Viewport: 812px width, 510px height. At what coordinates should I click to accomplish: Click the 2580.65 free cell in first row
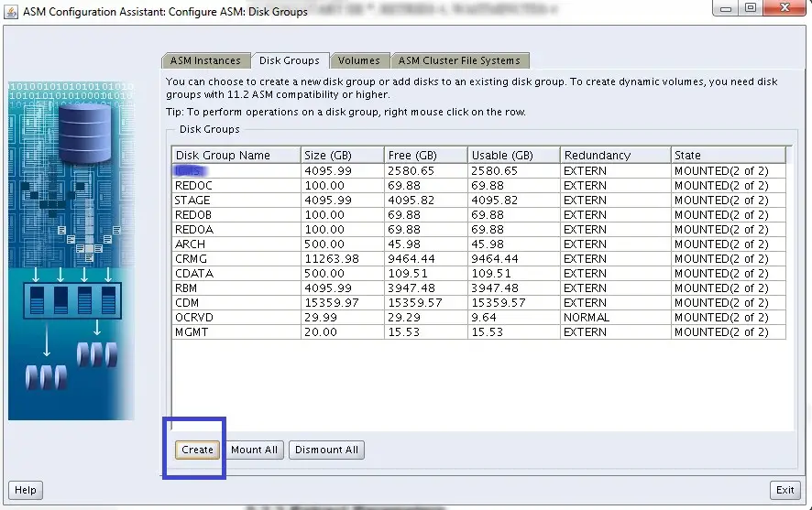pyautogui.click(x=425, y=170)
